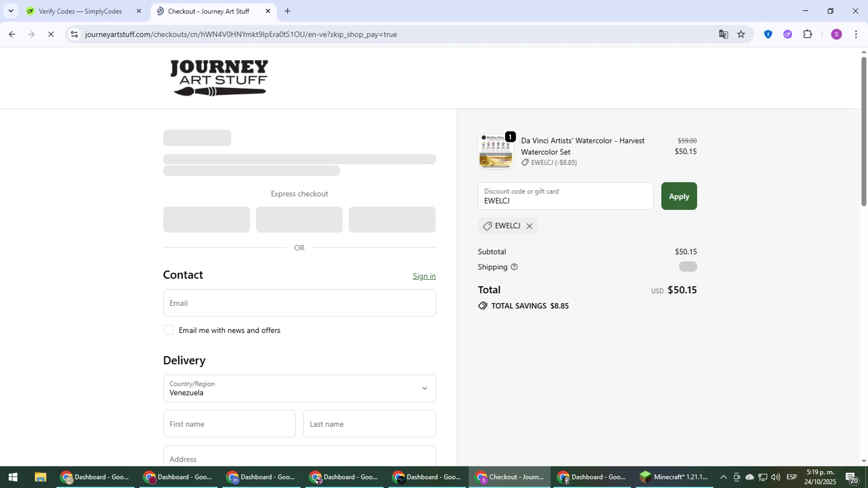Viewport: 868px width, 488px height.
Task: Click the purple extension icon
Action: click(788, 35)
